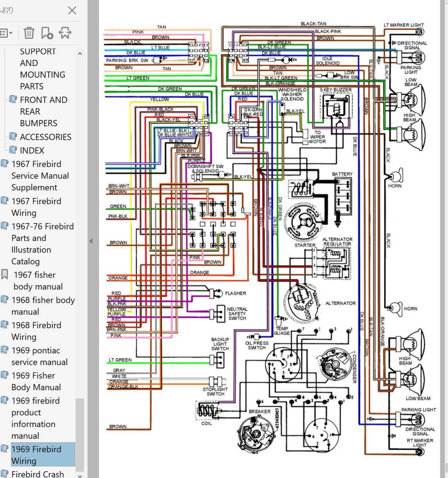Click the BATTERY label in the diagram

(x=342, y=174)
